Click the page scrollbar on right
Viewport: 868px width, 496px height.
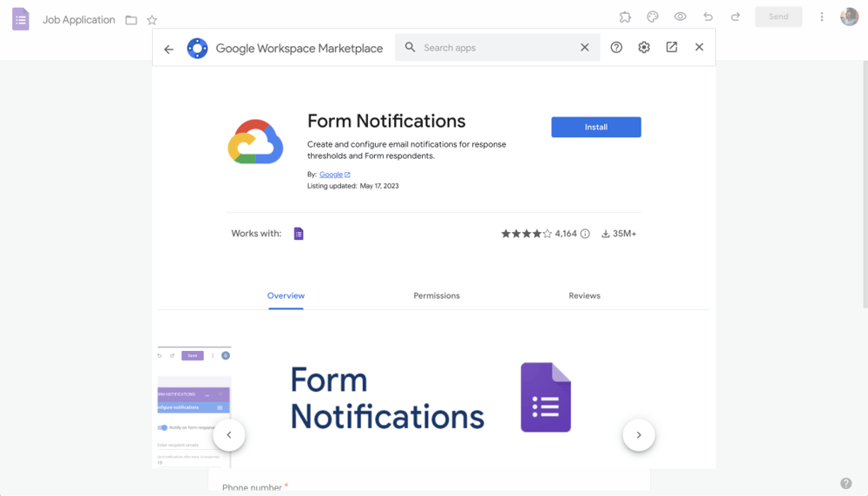[865, 183]
